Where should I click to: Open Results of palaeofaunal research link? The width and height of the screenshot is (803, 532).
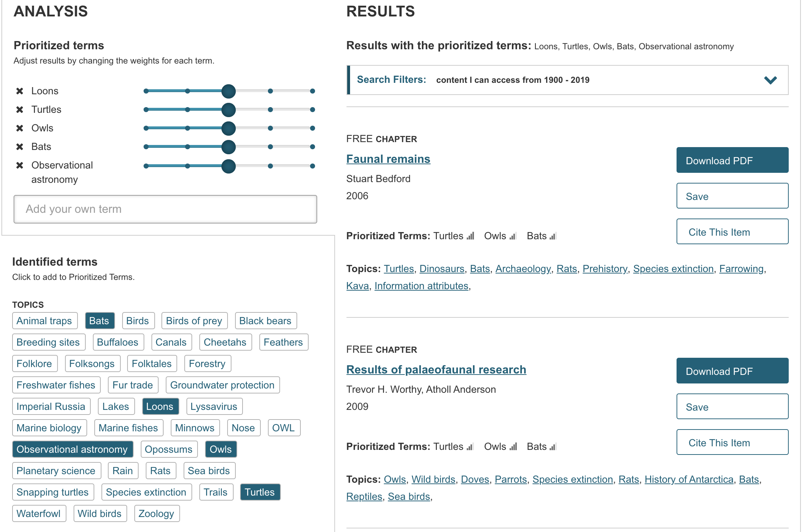click(x=436, y=370)
